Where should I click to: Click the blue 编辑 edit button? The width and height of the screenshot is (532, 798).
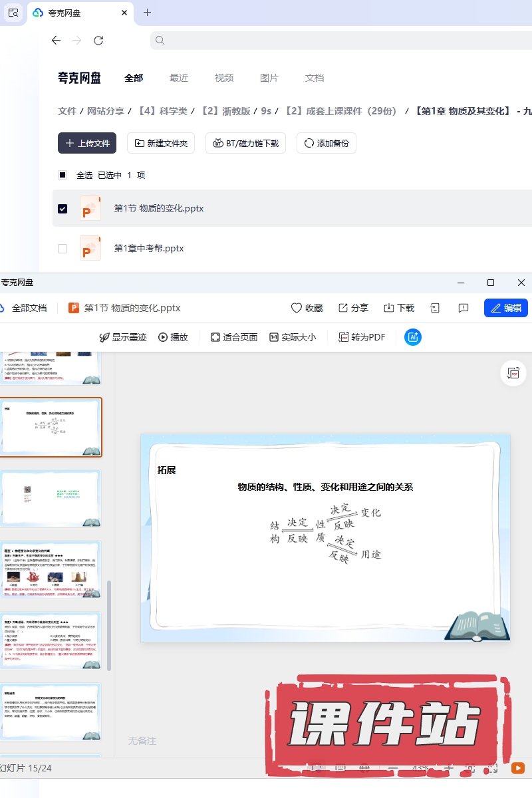pos(505,308)
